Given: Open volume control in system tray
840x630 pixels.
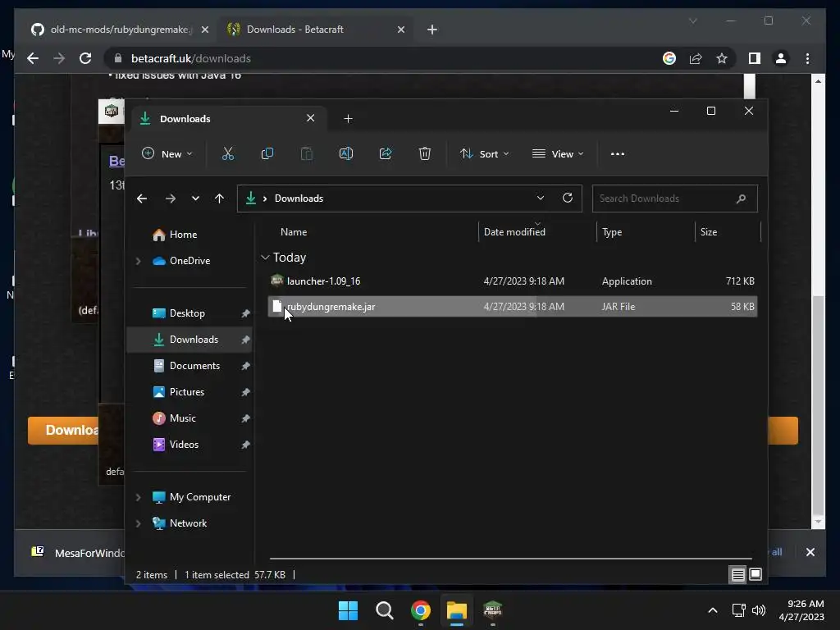Looking at the screenshot, I should pos(759,610).
